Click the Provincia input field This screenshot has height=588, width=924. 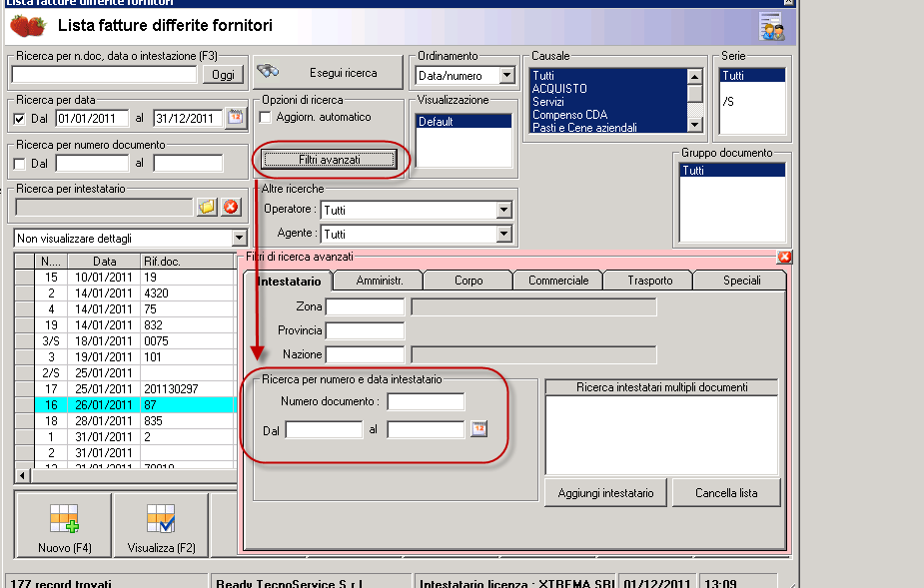[365, 330]
